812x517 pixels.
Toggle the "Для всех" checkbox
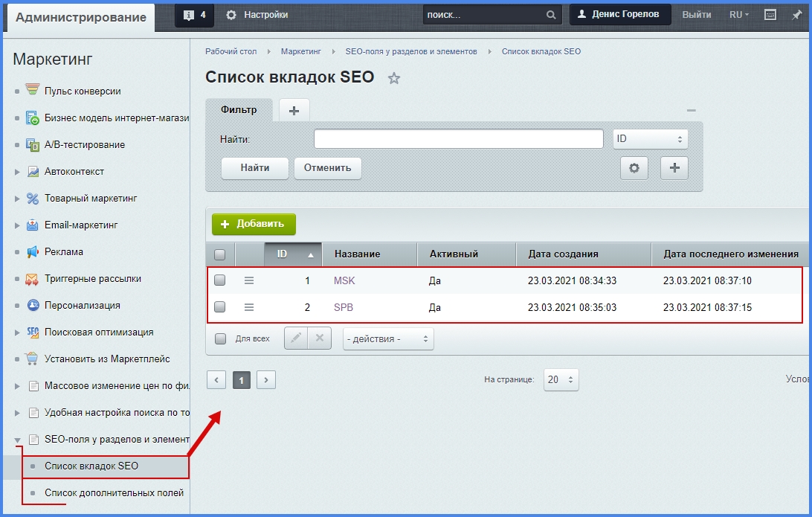click(220, 338)
